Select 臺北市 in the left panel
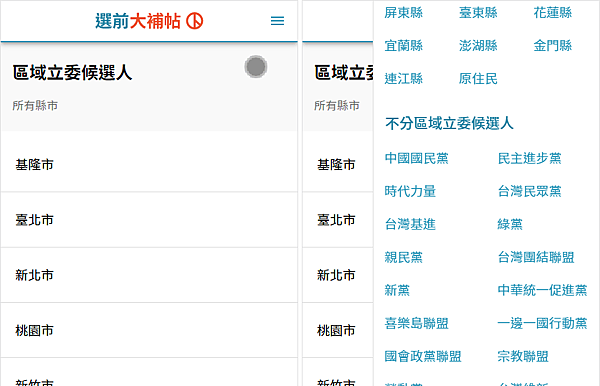The height and width of the screenshot is (386, 600). (149, 220)
